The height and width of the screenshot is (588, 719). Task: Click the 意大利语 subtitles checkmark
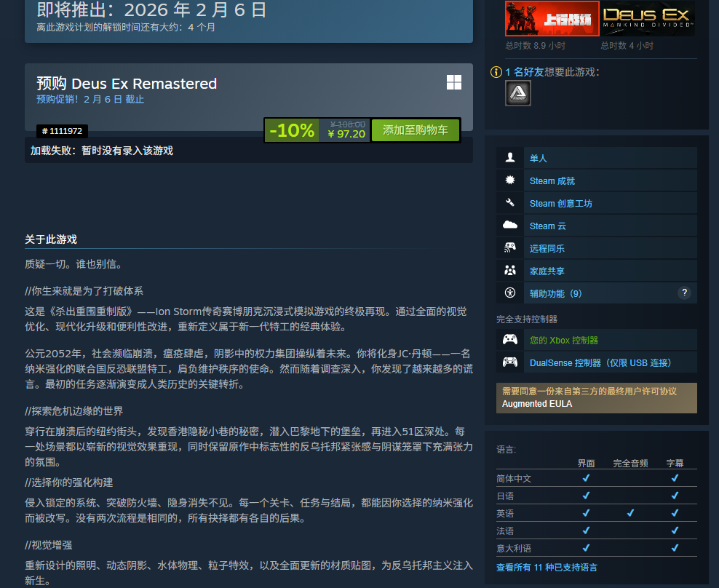tap(675, 548)
